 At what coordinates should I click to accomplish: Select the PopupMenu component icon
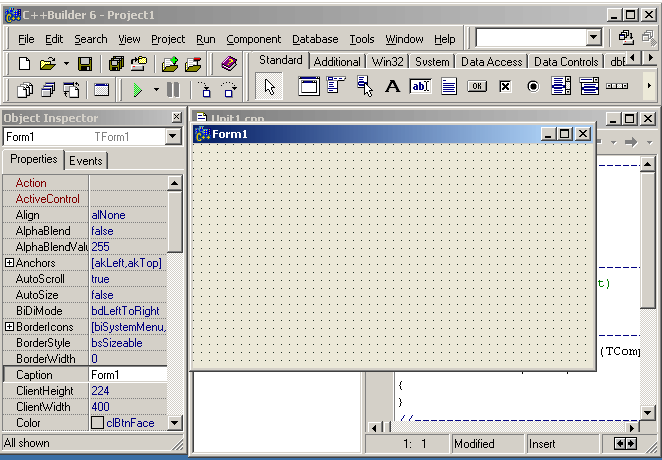coord(364,86)
